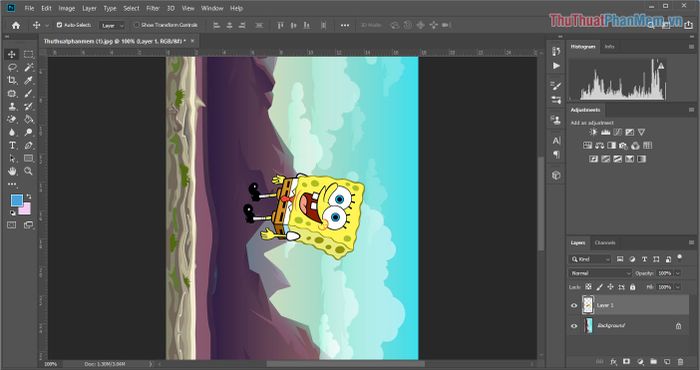This screenshot has width=700, height=370.
Task: Swap foreground and background colors
Action: [29, 196]
